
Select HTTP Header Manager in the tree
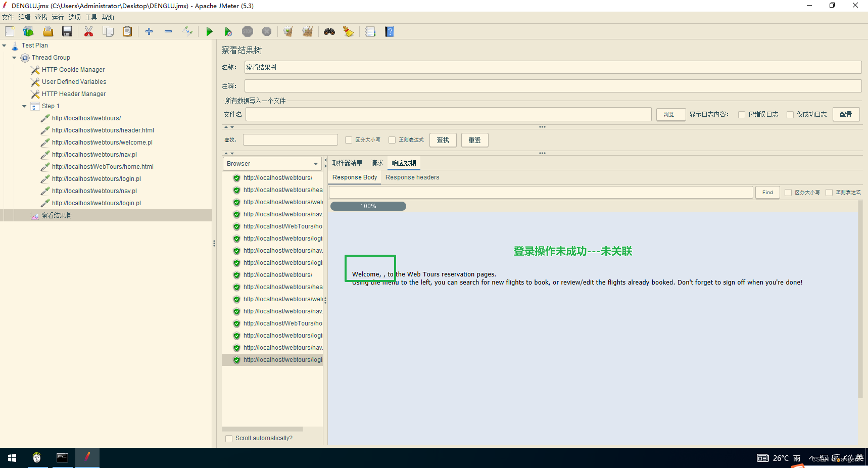(x=74, y=94)
